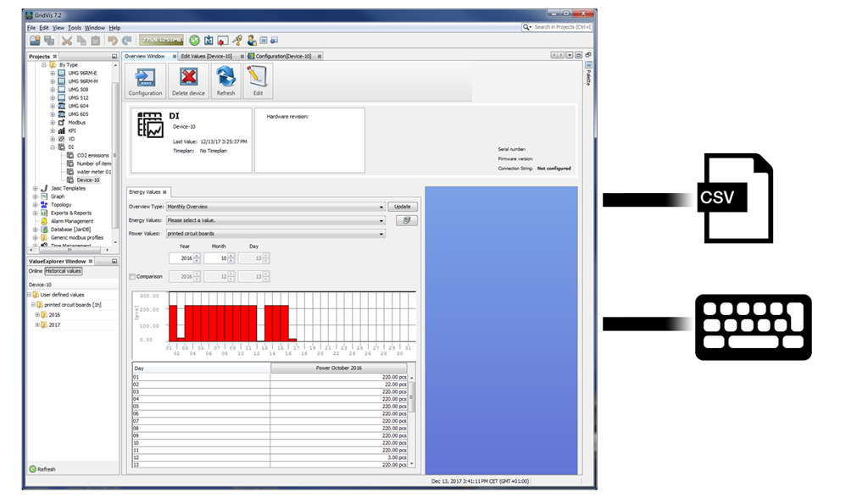Increase the Year value with the up stepper
Viewport: 868px width, 504px height.
tap(196, 254)
